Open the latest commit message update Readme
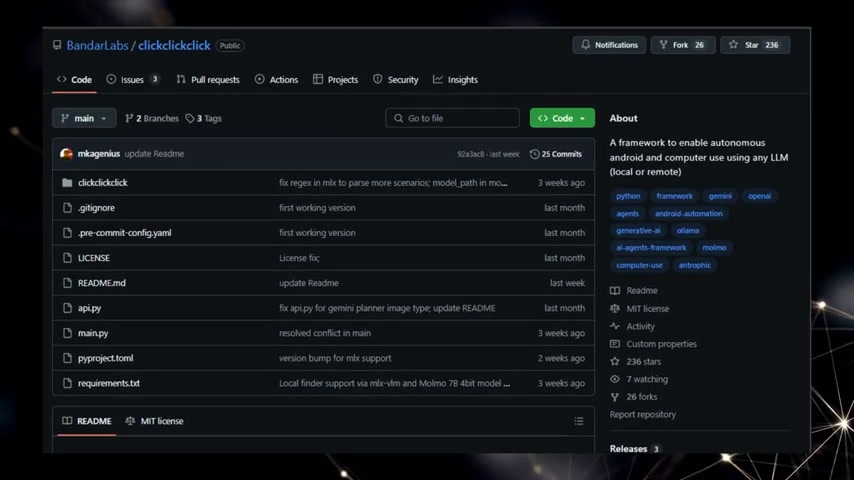This screenshot has height=480, width=854. click(154, 154)
